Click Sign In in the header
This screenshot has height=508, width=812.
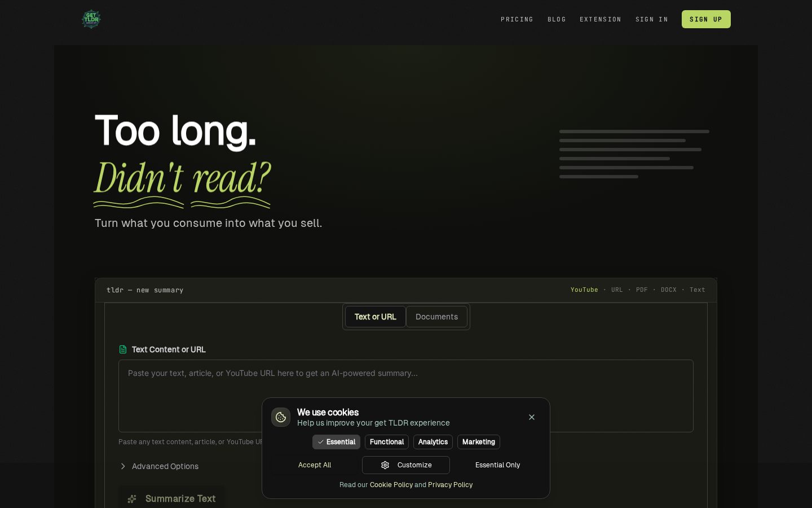tap(652, 19)
